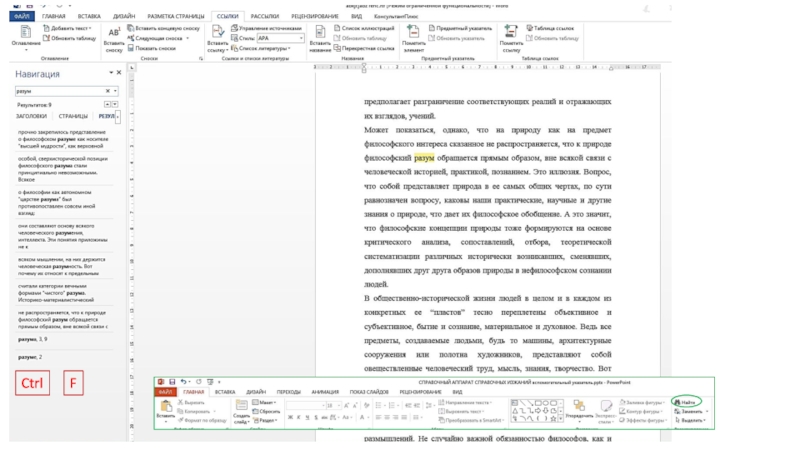Switch to the Рассылки ribbon tab

click(265, 16)
